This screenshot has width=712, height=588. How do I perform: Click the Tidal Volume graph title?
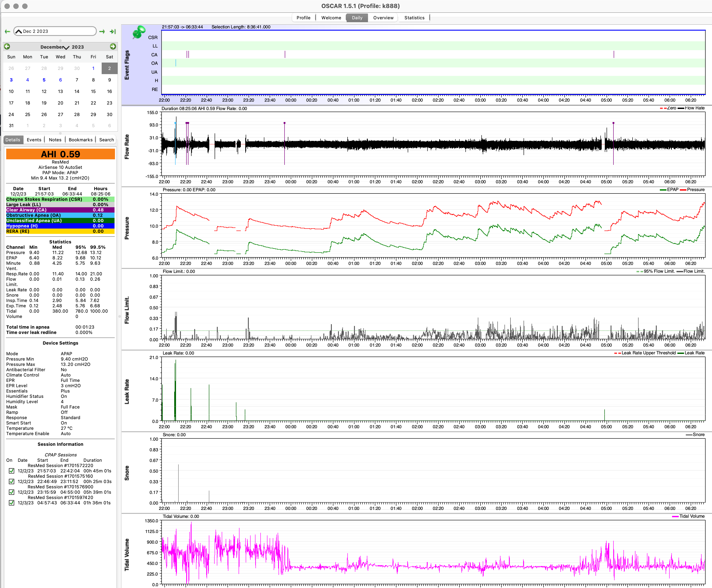(x=127, y=555)
